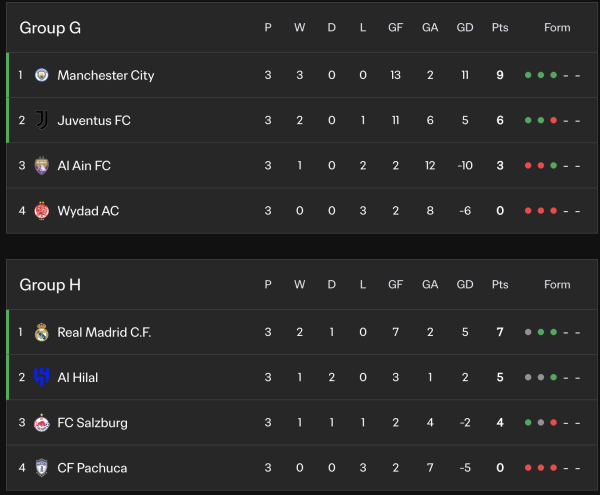Open the FC Salzburg team name
The width and height of the screenshot is (600, 495).
tap(92, 423)
